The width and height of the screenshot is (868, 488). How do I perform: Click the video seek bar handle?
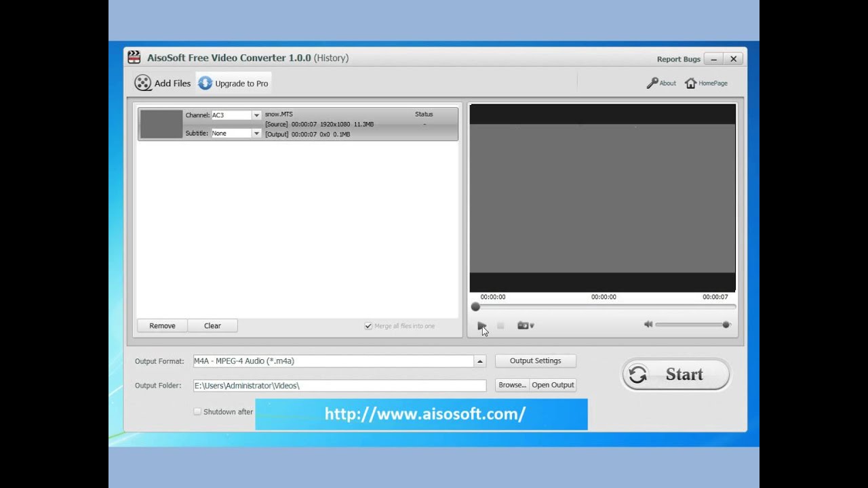pyautogui.click(x=475, y=307)
